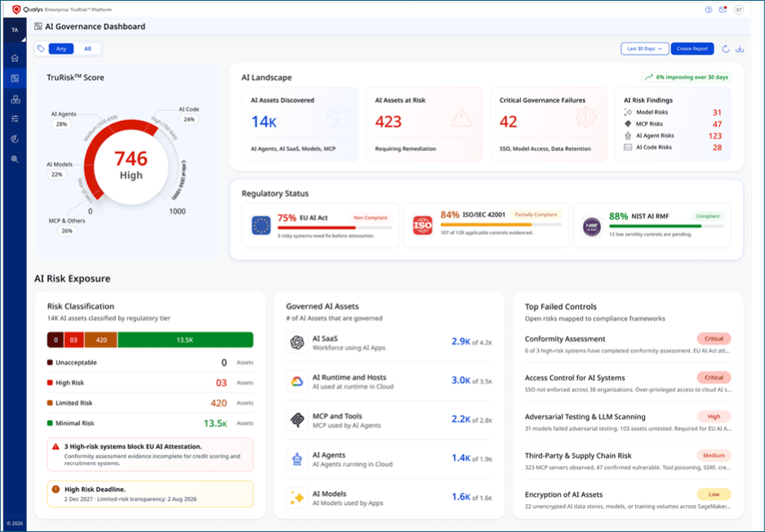Click the orange deadline alert icon
765x532 pixels.
click(56, 489)
